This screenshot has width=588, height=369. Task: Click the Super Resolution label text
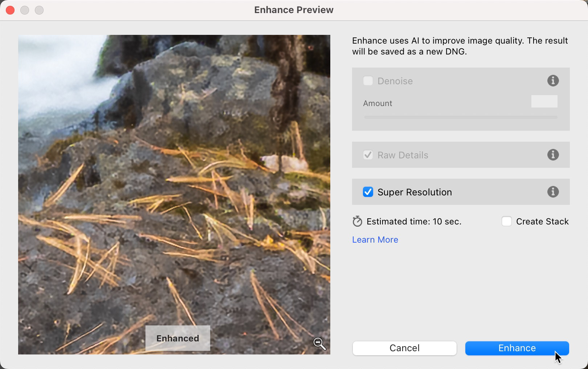(415, 192)
